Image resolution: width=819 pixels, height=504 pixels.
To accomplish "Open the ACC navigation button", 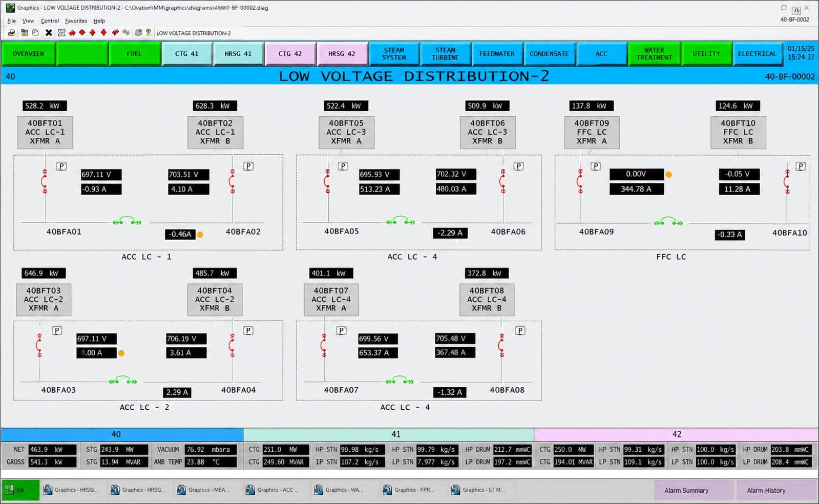I will pyautogui.click(x=601, y=54).
